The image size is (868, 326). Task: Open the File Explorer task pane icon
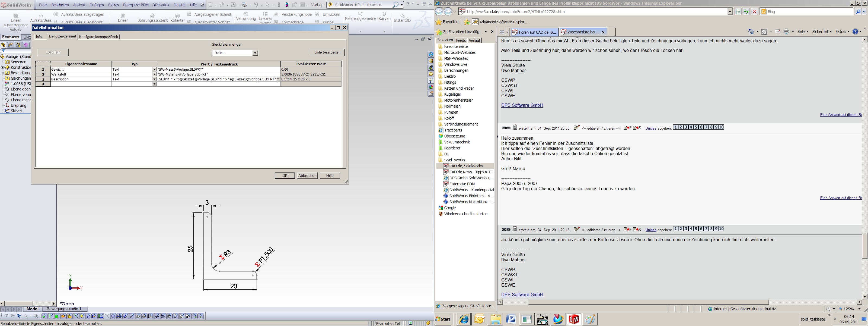[431, 74]
